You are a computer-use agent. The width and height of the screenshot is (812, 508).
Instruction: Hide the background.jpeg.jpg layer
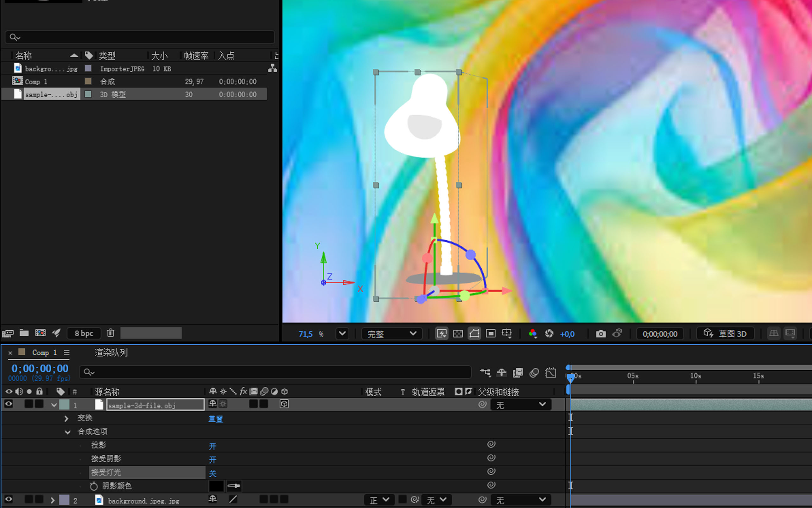point(9,499)
